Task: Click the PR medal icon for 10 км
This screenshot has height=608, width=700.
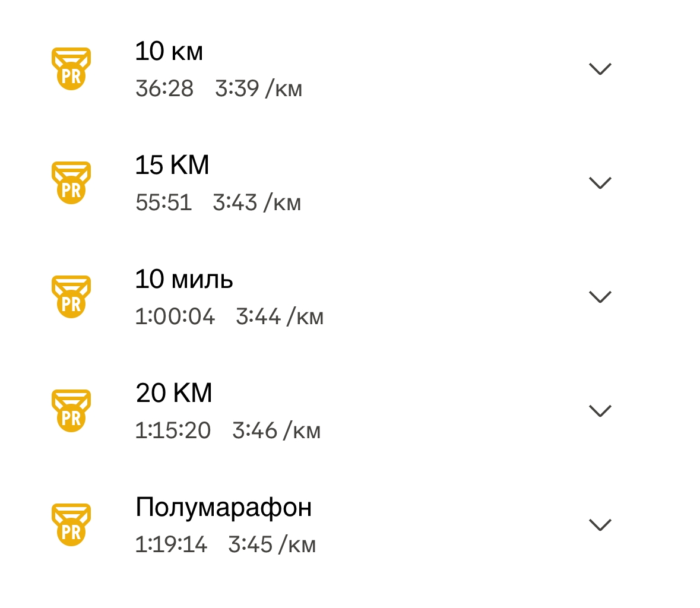Action: [x=71, y=69]
